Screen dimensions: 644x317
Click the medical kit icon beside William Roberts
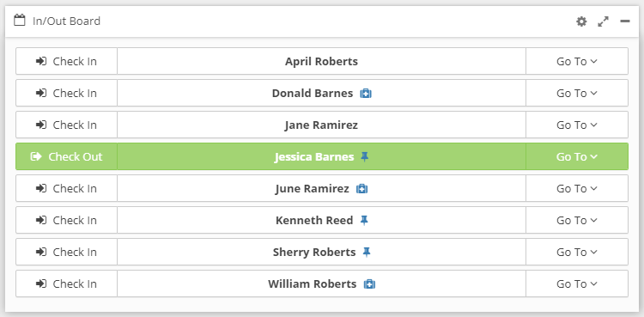click(x=369, y=284)
